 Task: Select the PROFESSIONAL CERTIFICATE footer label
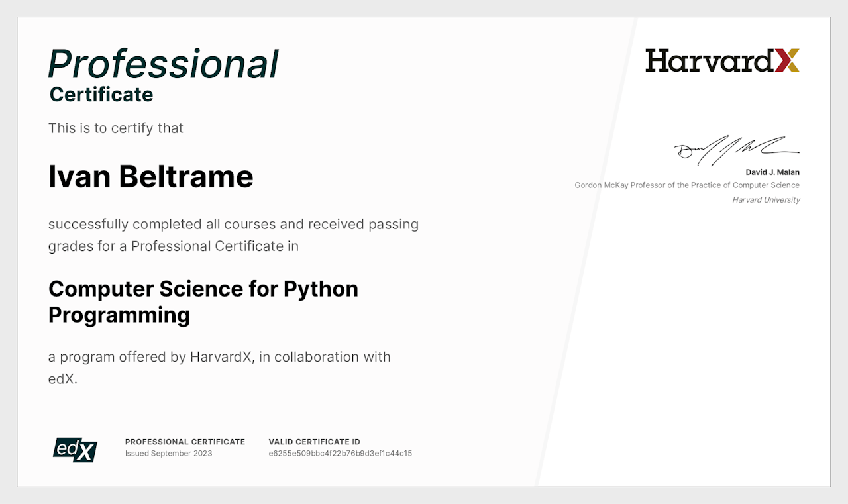click(185, 441)
